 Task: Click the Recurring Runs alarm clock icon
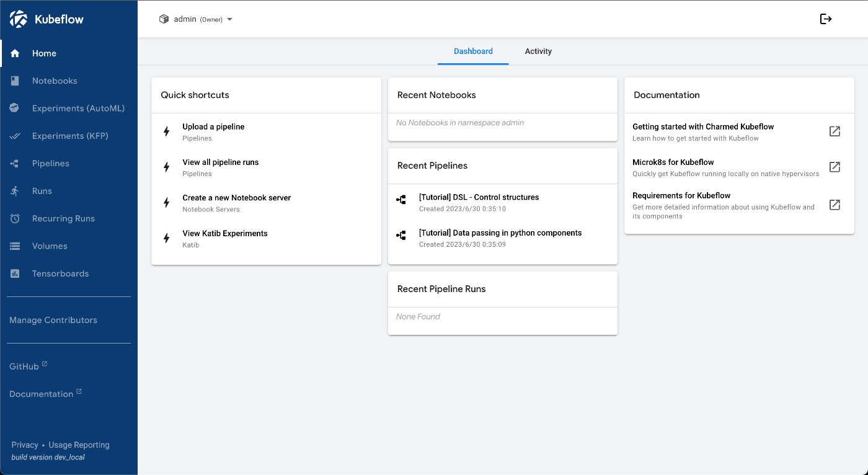(x=15, y=218)
